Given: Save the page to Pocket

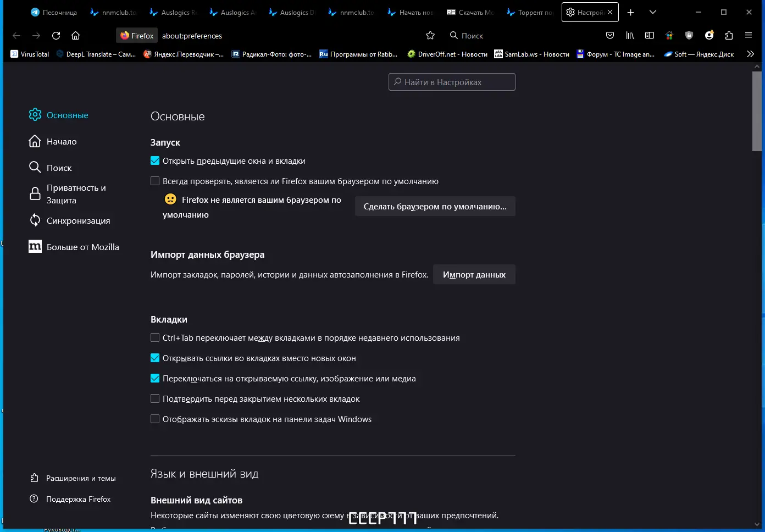Looking at the screenshot, I should pos(610,35).
